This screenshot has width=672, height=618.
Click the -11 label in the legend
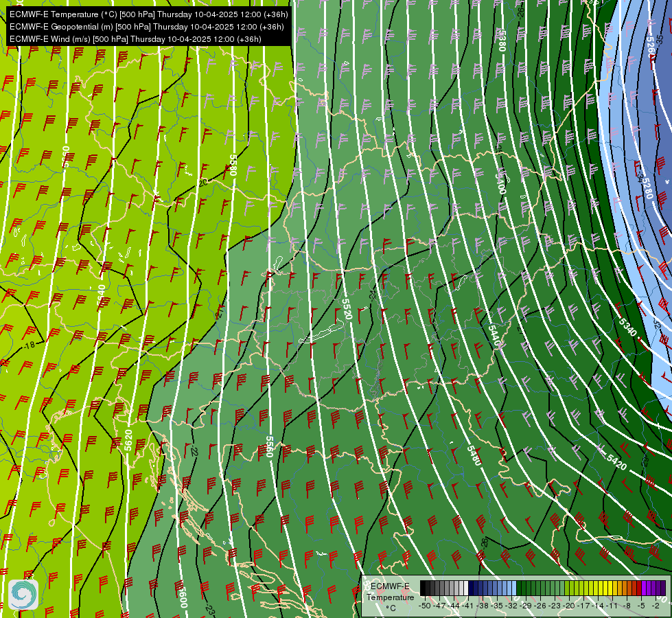(612, 606)
